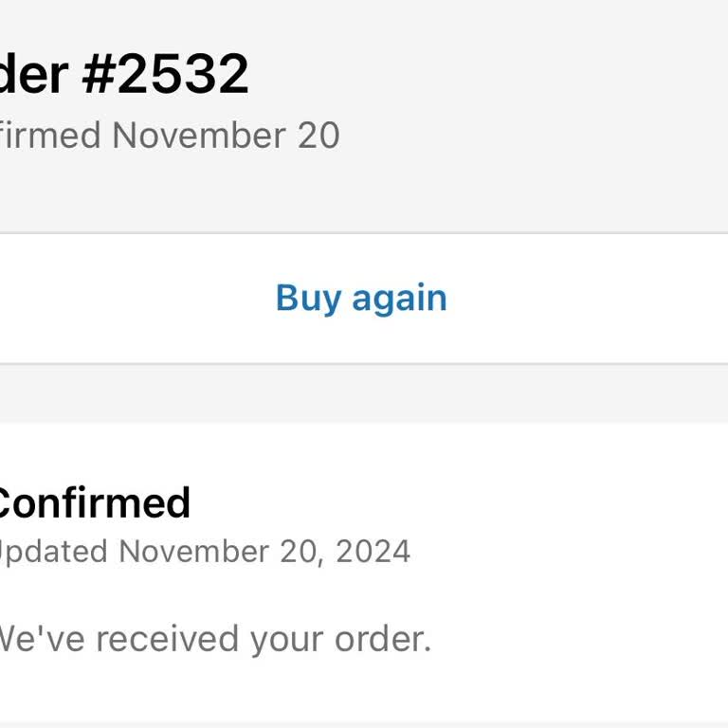This screenshot has height=728, width=728.
Task: Click the Buy again link
Action: click(361, 298)
